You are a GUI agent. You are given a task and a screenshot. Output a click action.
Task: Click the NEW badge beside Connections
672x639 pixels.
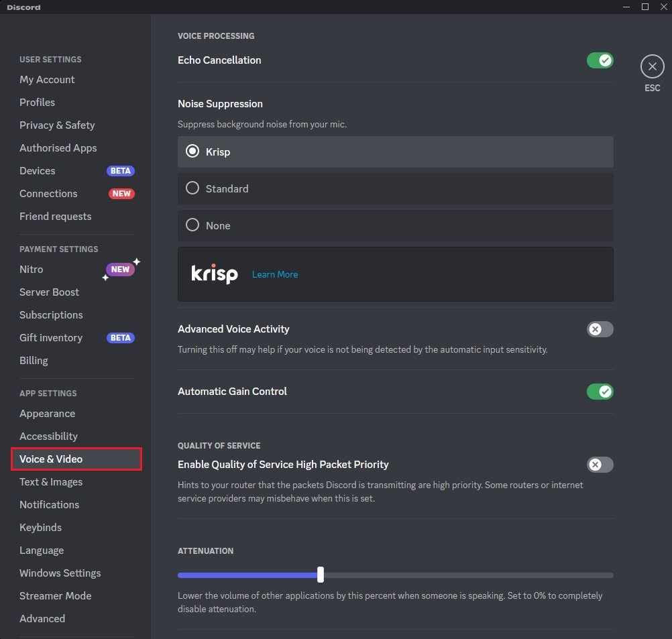(x=121, y=194)
